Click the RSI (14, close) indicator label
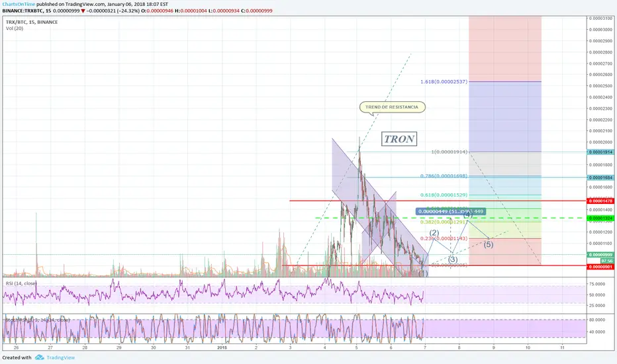Viewport: 617px width, 364px height. tap(21, 283)
